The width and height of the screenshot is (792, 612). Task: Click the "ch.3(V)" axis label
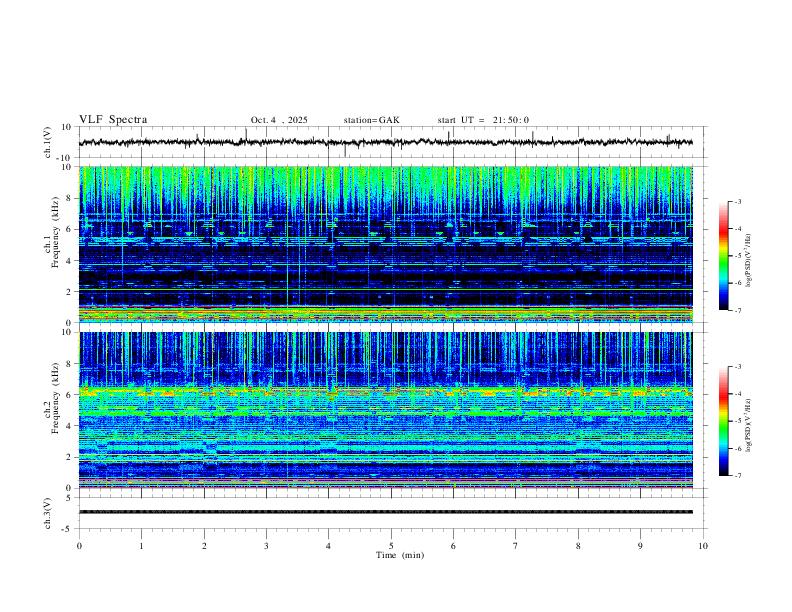pos(47,513)
